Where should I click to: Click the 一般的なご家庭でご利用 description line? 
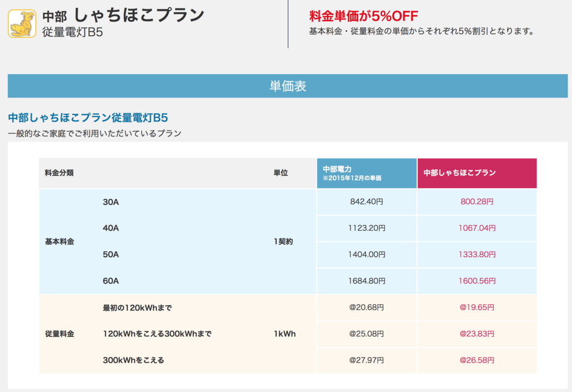94,133
